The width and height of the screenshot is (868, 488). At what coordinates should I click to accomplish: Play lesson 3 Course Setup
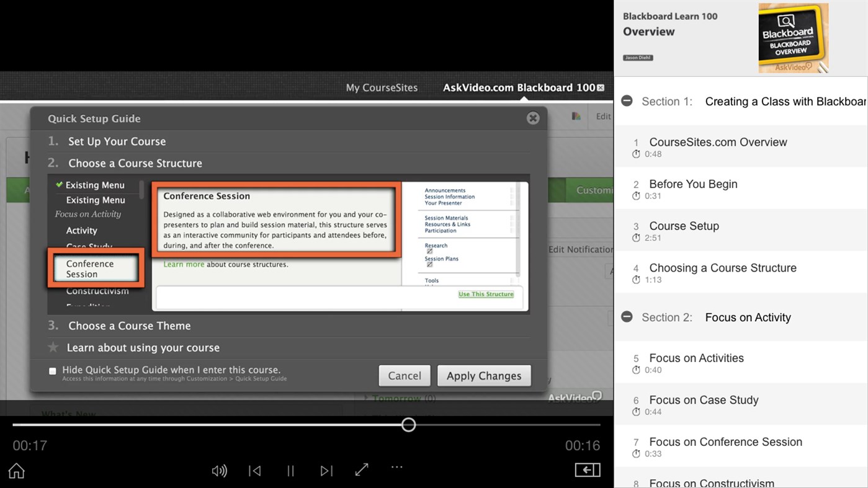(741, 231)
